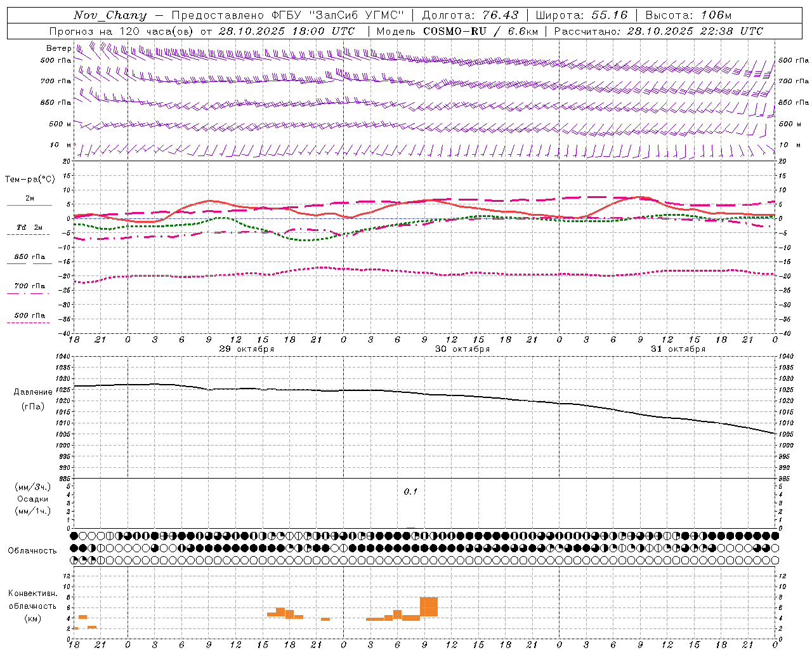Click the -40 value on left temperature axis
Screen dimensions: 812x650
pyautogui.click(x=64, y=333)
